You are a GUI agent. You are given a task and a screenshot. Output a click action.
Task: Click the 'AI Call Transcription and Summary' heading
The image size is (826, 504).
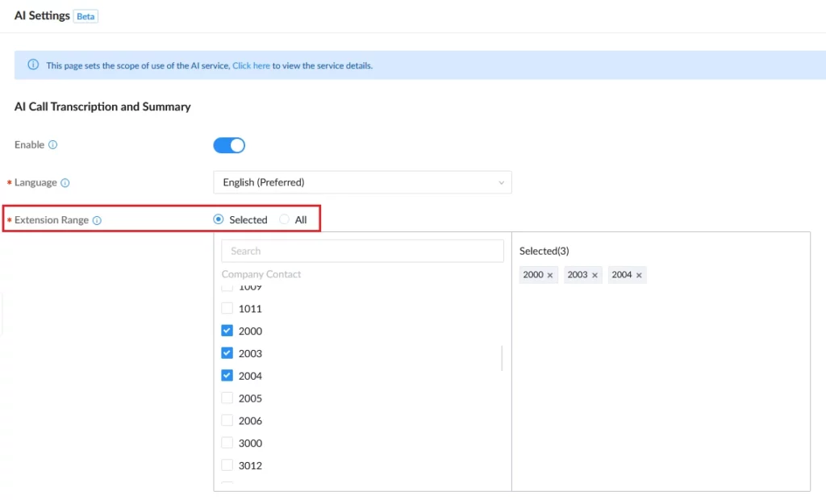(102, 106)
